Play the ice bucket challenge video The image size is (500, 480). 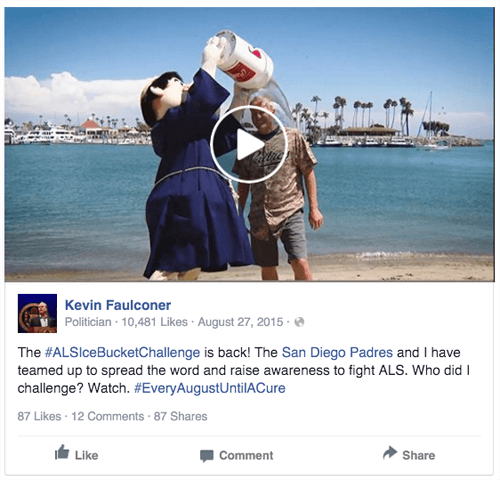pos(249,145)
